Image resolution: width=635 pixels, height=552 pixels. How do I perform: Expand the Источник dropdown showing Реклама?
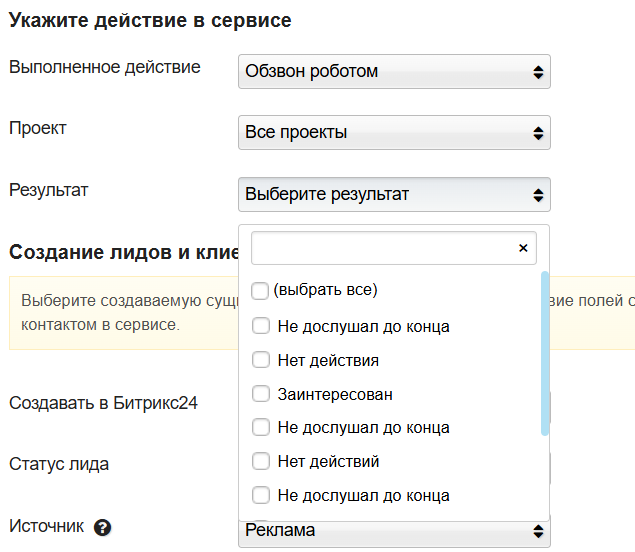[394, 531]
